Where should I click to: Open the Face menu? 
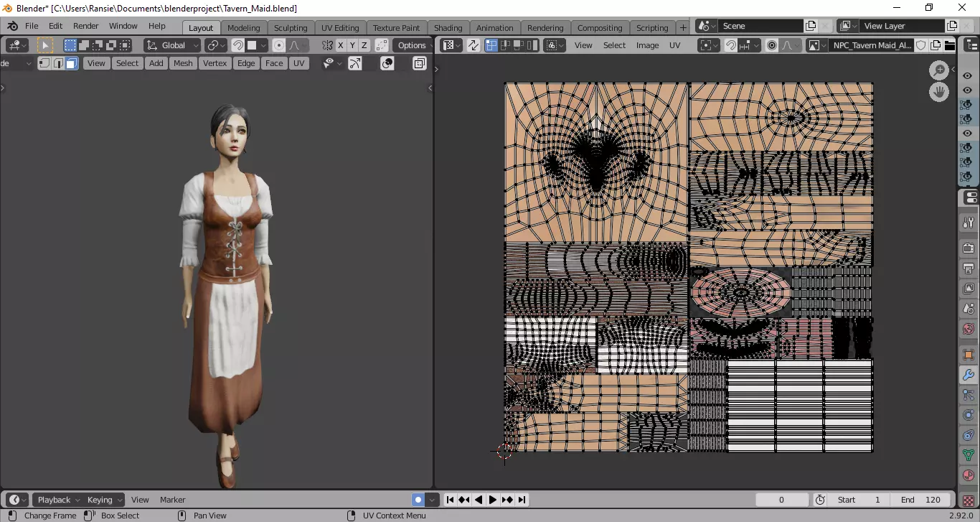coord(274,63)
